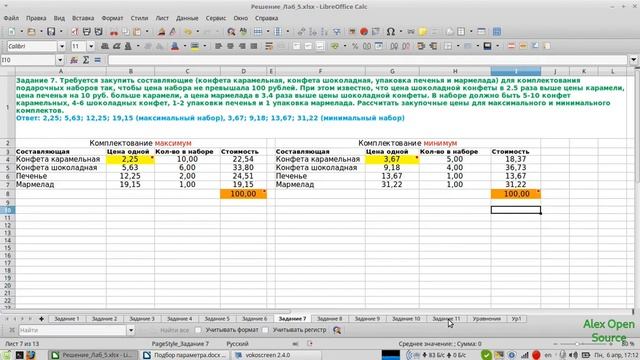Click the Find and Replace icon in Find toolbar
This screenshot has width=640, height=360.
[x=337, y=330]
